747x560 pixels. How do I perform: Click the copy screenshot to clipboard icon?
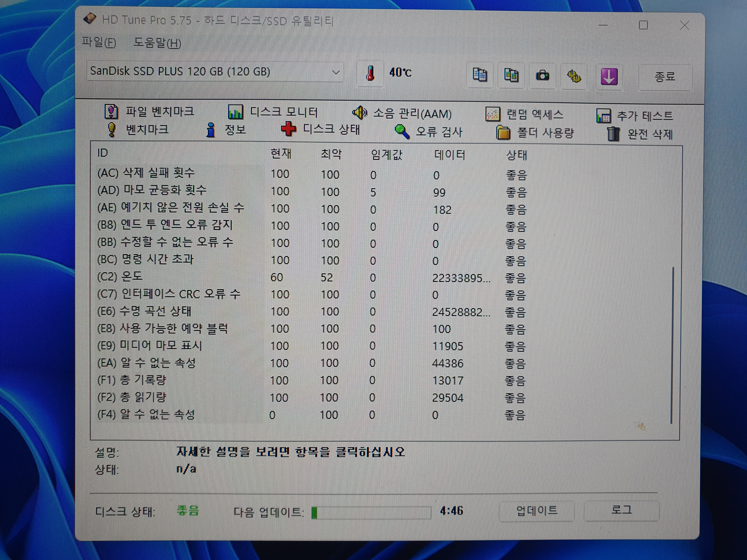511,75
